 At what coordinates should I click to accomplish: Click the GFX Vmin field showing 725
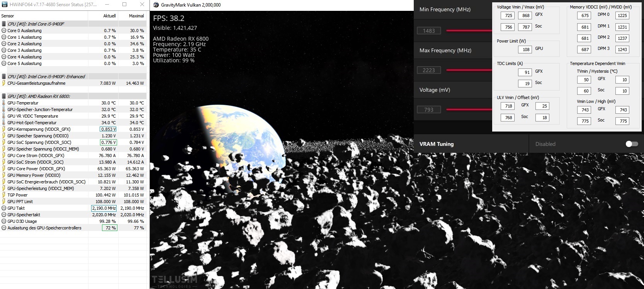[508, 15]
